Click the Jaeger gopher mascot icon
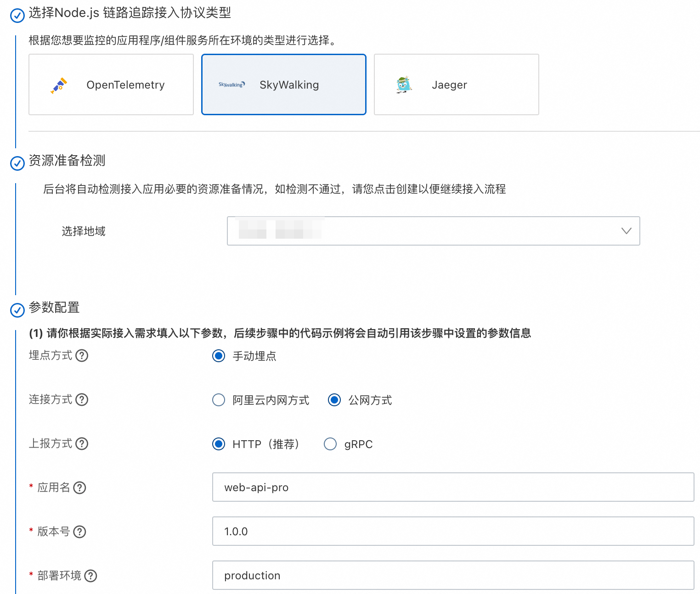The height and width of the screenshot is (594, 700). click(x=402, y=84)
